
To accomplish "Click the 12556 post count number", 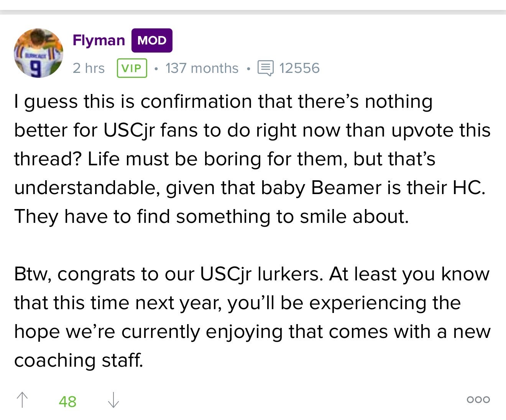I will 299,68.
